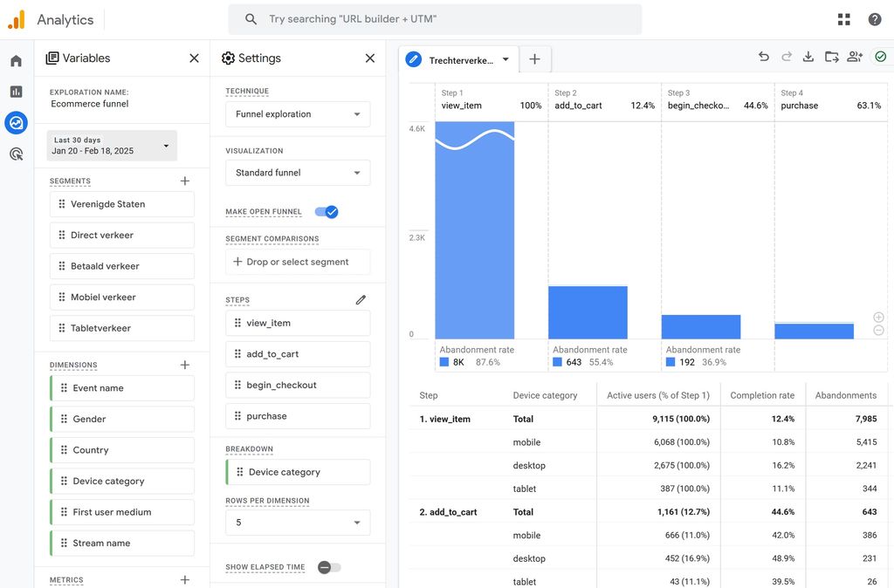Select the Event name dimension

click(122, 388)
